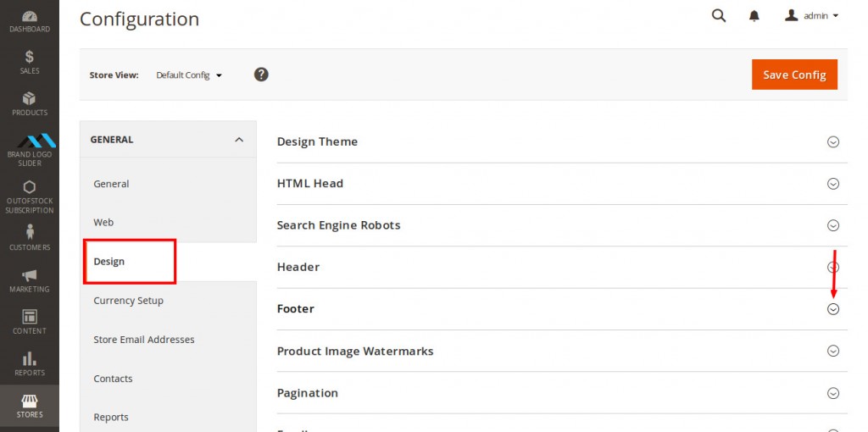
Task: Collapse the GENERAL sidebar group
Action: 238,140
